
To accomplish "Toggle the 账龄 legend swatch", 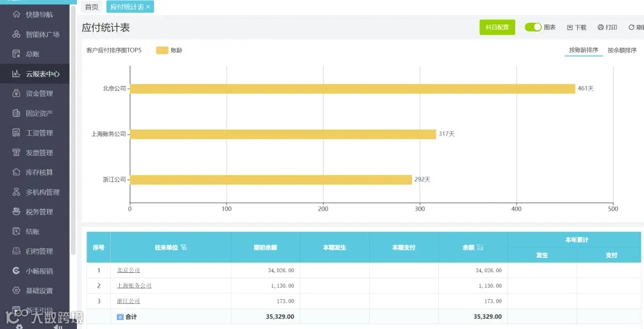I will [x=162, y=50].
